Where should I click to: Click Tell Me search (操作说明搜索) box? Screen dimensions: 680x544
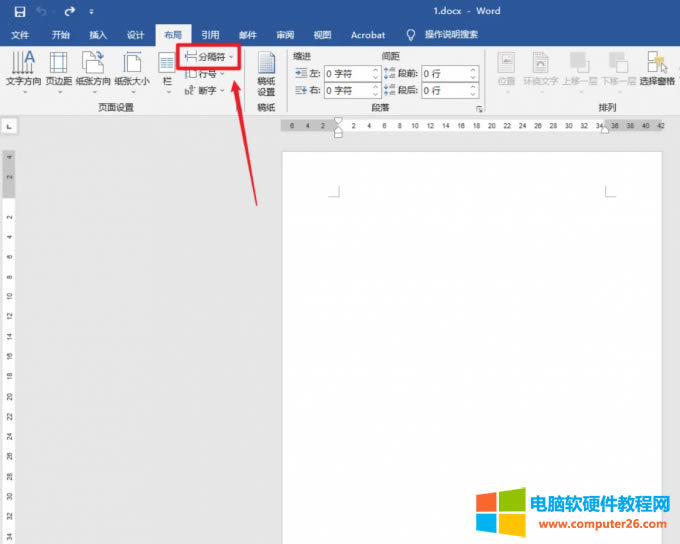[451, 35]
